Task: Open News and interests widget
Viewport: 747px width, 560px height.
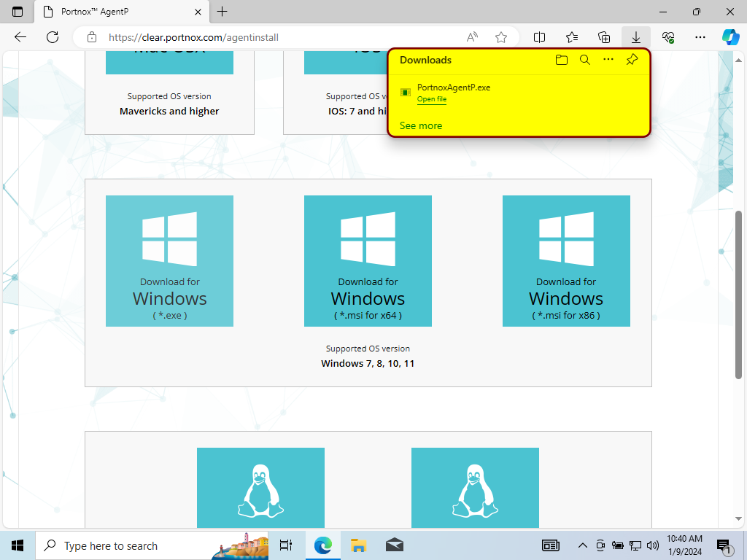Action: [551, 545]
